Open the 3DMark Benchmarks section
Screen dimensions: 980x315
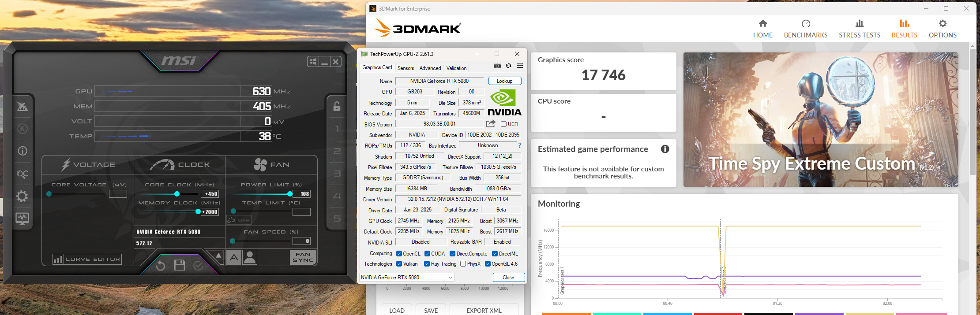(x=806, y=29)
